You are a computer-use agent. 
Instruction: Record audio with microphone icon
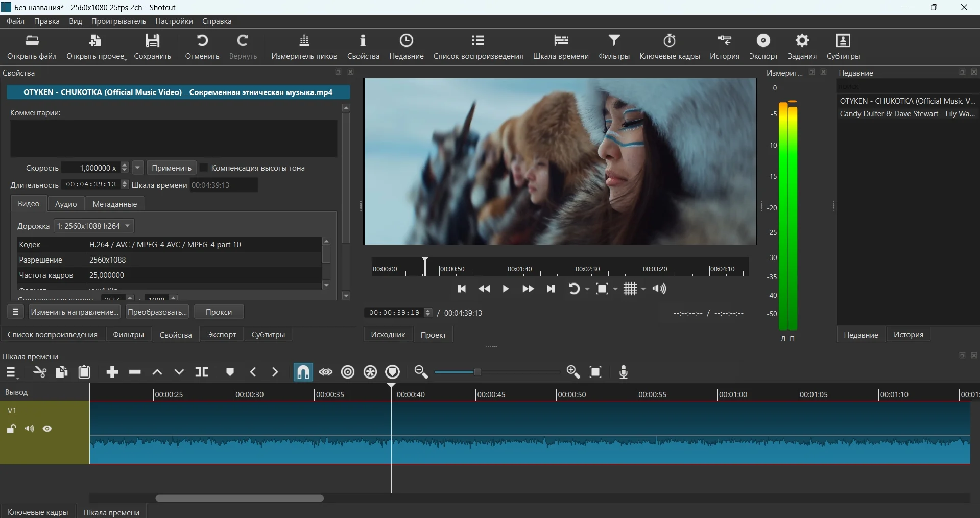click(624, 372)
